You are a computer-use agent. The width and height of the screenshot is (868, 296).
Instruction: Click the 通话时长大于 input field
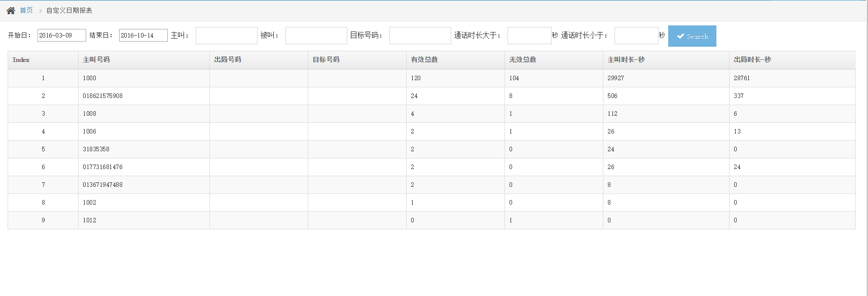tap(529, 36)
